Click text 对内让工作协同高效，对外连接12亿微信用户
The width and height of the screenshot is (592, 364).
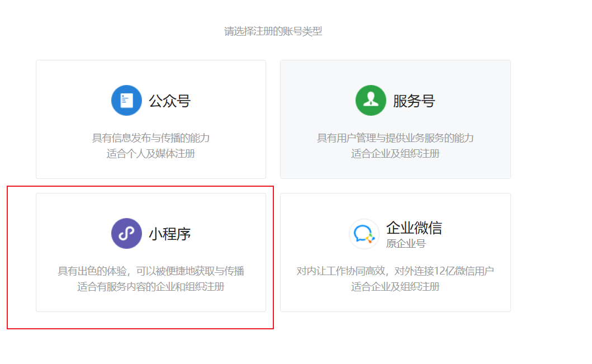(395, 271)
